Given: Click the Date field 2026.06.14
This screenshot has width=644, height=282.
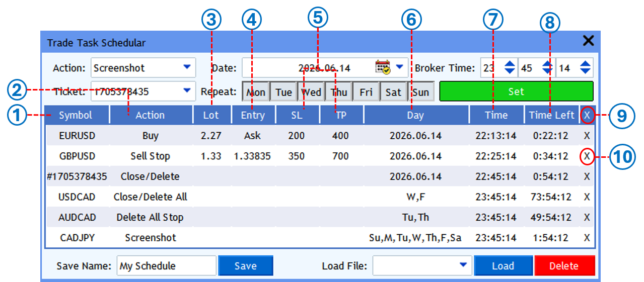Looking at the screenshot, I should pos(325,67).
